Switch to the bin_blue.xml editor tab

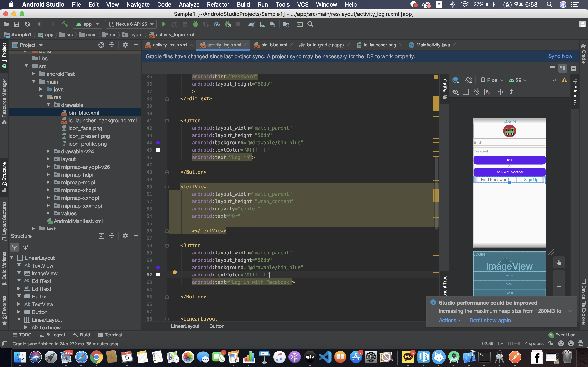pyautogui.click(x=273, y=45)
